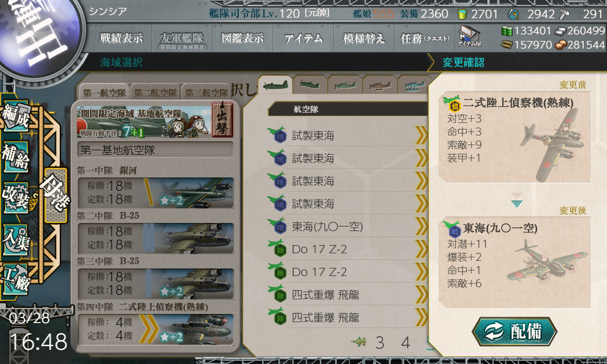Return to 母港 home port button
Viewport: 607px width, 364px height.
[x=55, y=196]
